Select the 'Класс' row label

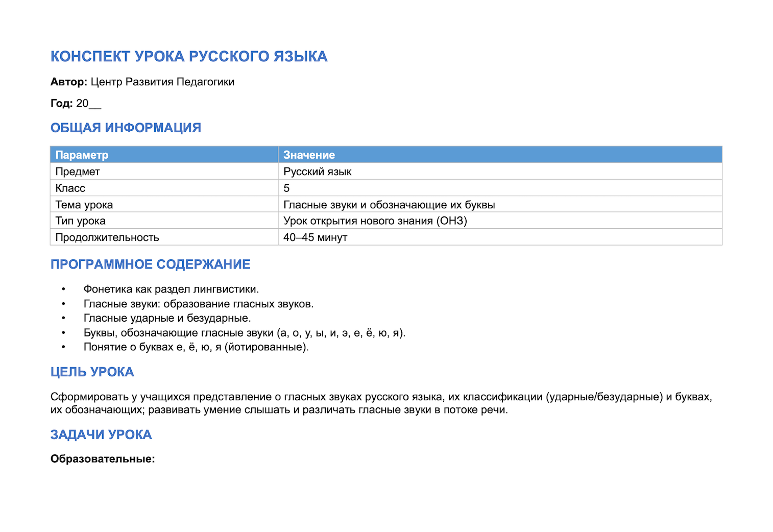(x=164, y=188)
